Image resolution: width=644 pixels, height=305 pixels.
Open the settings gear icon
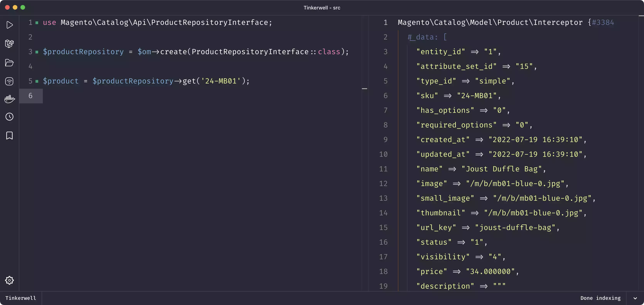click(9, 280)
